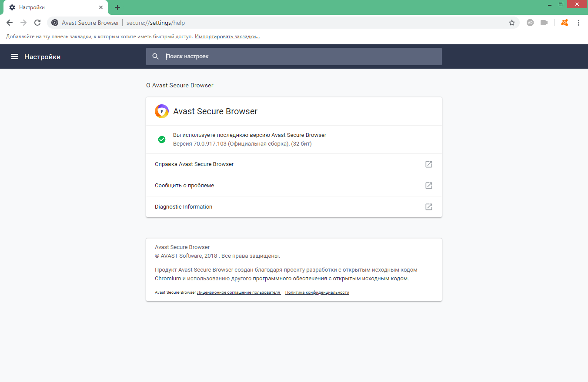Click the Сообщить о проблеме row
Screen dimensions: 588x382
pyautogui.click(x=294, y=186)
